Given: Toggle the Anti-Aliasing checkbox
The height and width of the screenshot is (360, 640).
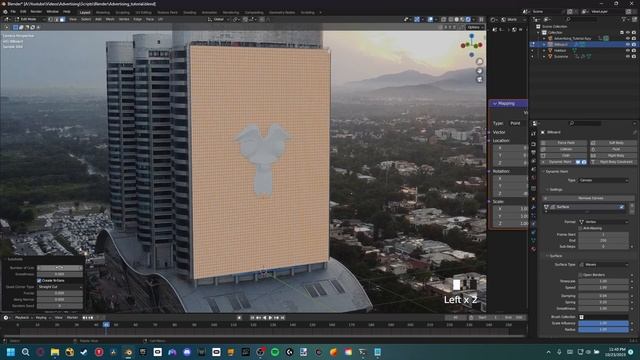Looking at the screenshot, I should pyautogui.click(x=581, y=228).
